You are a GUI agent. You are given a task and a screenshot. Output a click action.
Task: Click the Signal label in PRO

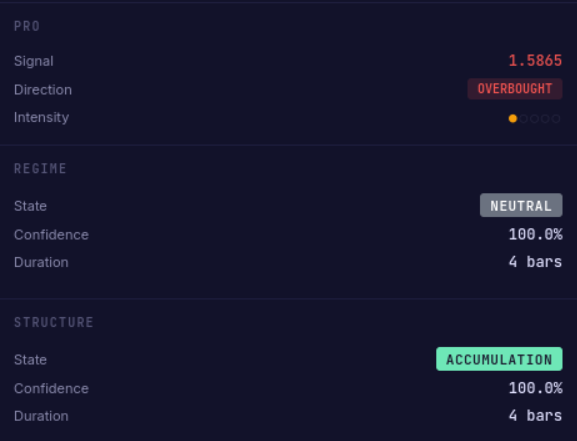34,61
